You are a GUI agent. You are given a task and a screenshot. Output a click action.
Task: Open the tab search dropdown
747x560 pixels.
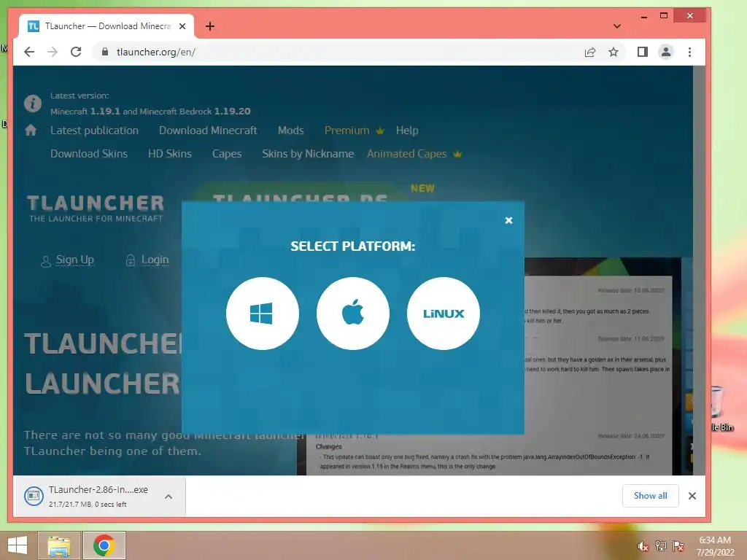617,26
